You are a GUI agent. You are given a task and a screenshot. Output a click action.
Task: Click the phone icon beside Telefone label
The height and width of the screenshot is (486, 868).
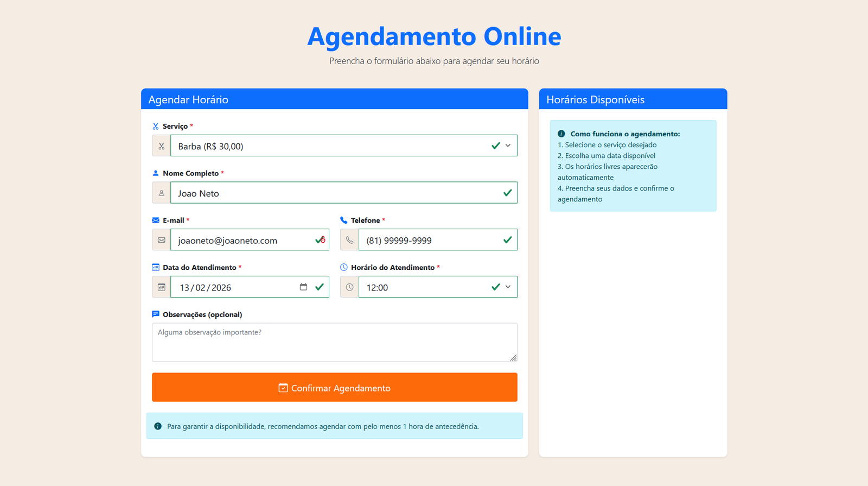click(343, 220)
